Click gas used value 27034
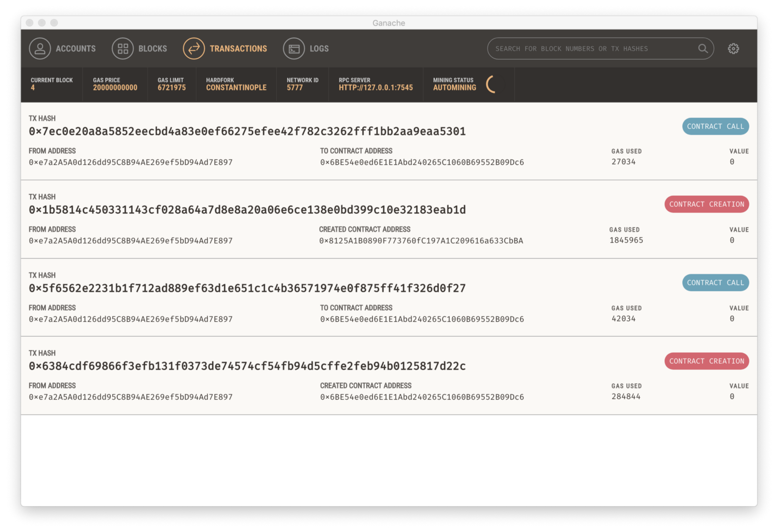This screenshot has width=778, height=532. [x=623, y=162]
